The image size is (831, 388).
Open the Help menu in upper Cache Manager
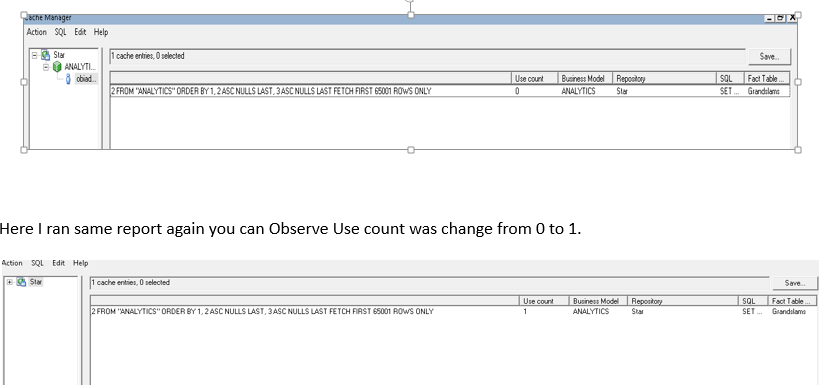(101, 32)
